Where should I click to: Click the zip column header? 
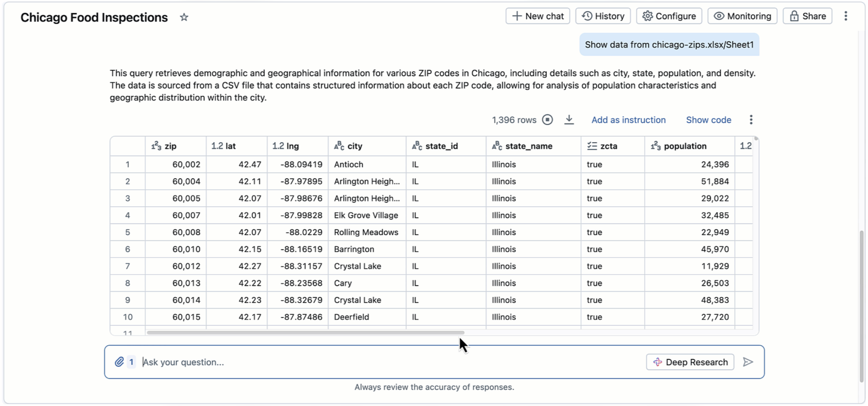tap(176, 146)
